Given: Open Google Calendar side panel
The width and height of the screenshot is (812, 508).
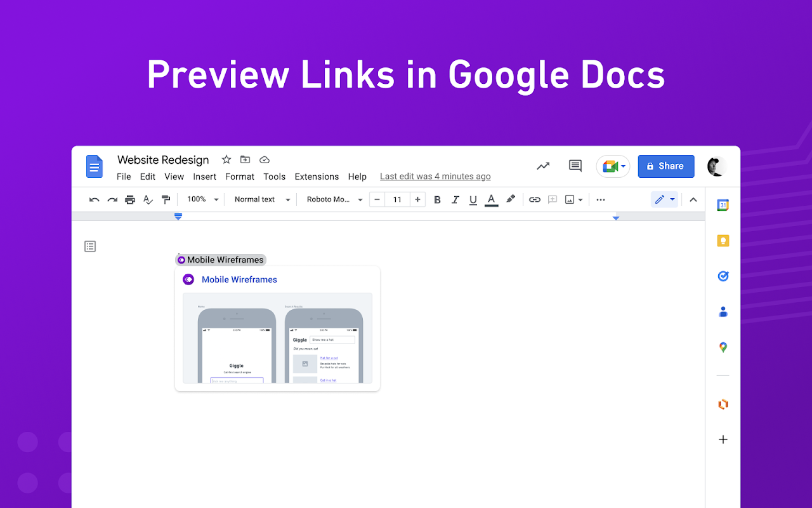Looking at the screenshot, I should [x=723, y=205].
